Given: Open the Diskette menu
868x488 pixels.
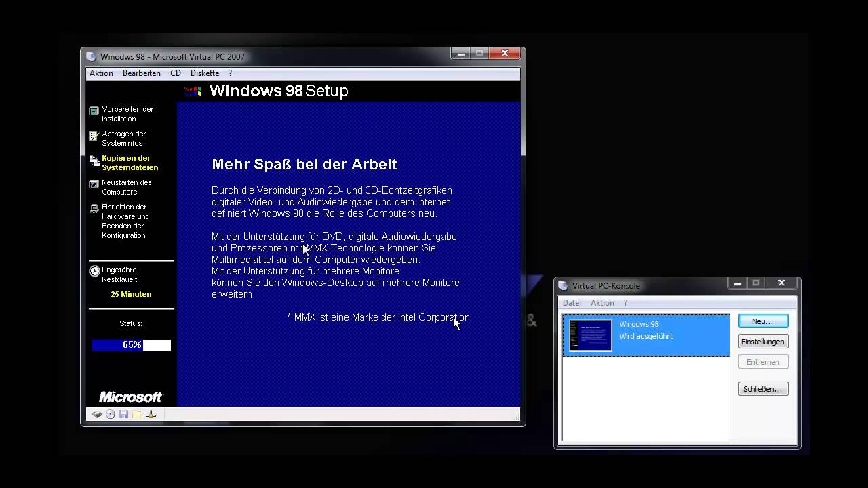Looking at the screenshot, I should point(205,73).
